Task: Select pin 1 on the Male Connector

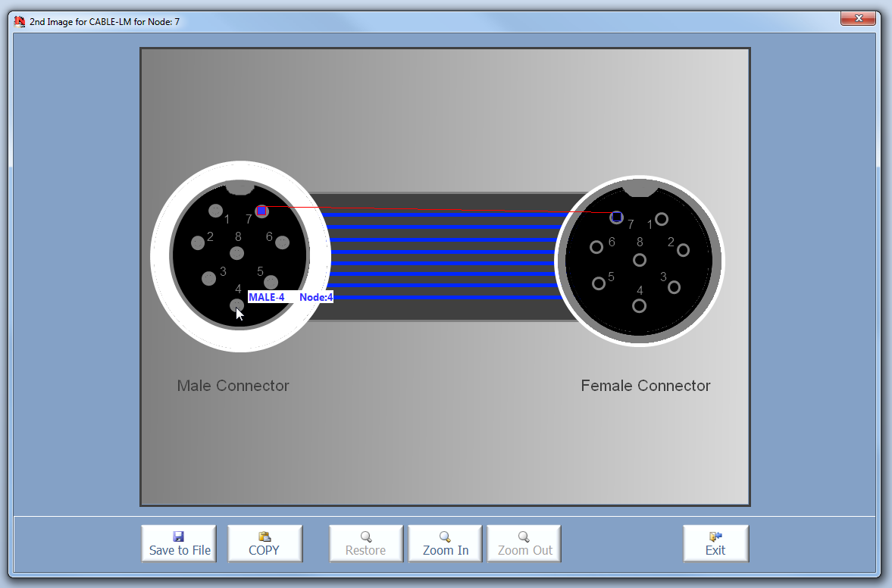Action: 216,211
